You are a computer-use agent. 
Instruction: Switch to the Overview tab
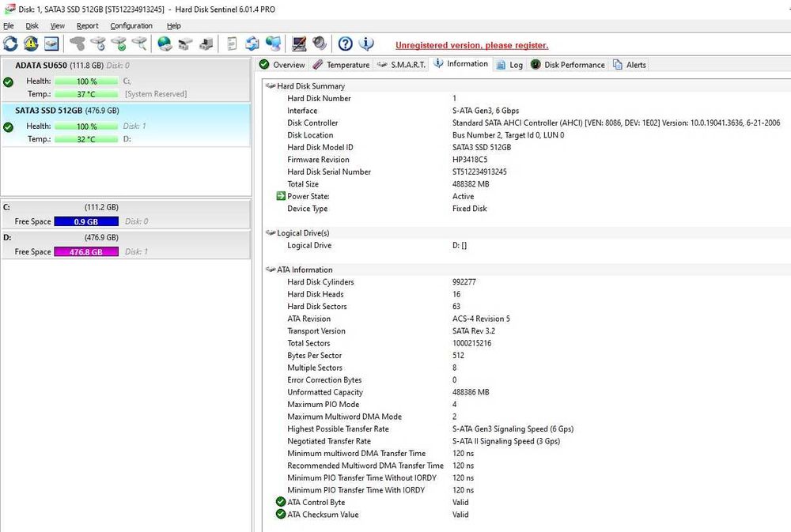pos(282,65)
